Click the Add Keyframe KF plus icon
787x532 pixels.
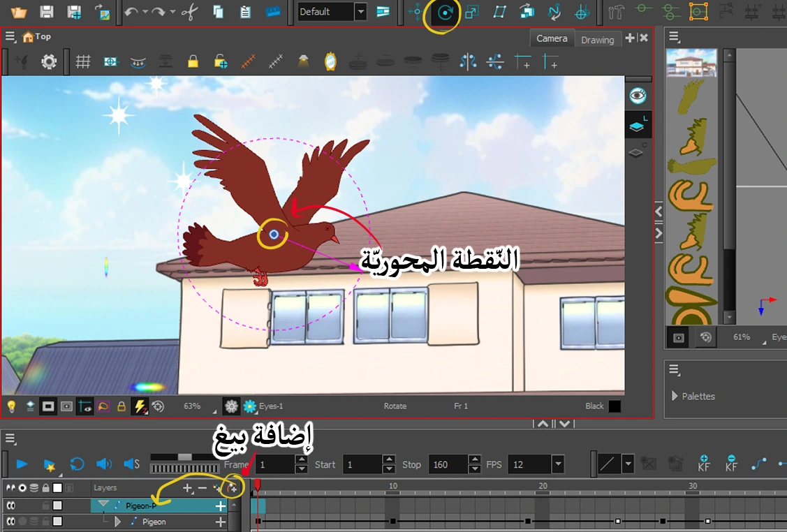coord(704,464)
